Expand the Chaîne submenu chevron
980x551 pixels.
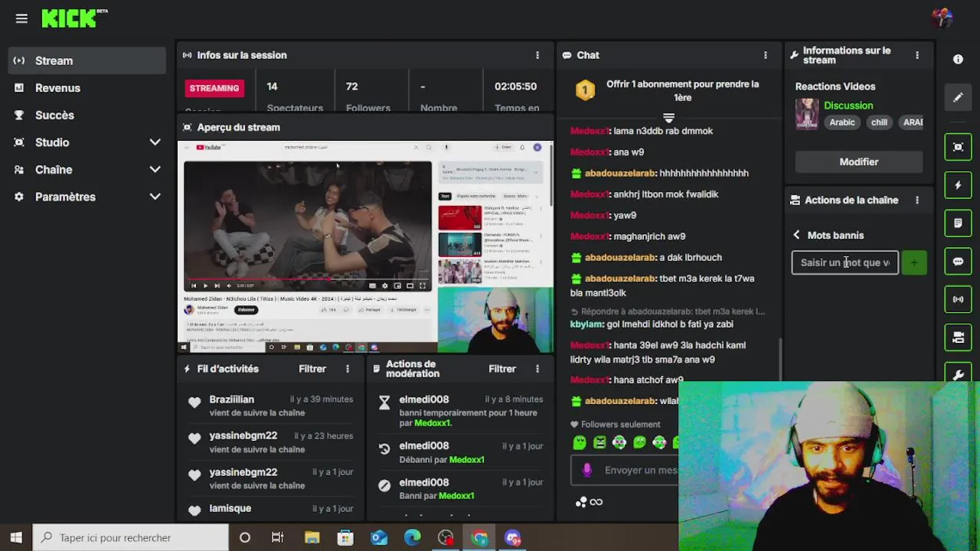(155, 170)
